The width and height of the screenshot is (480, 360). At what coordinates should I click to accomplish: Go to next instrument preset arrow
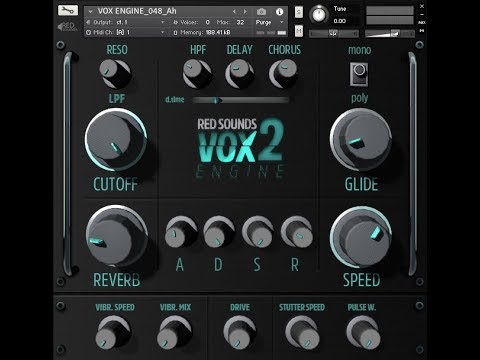click(x=245, y=11)
